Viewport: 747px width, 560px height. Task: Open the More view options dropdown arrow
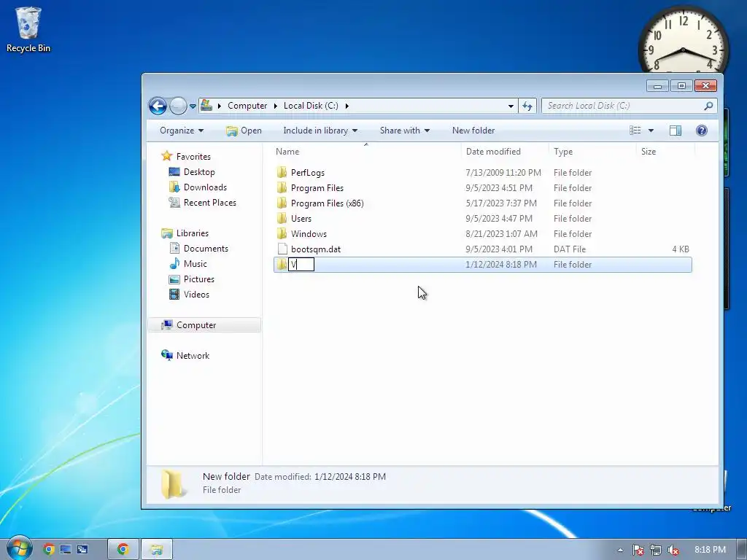click(x=651, y=131)
